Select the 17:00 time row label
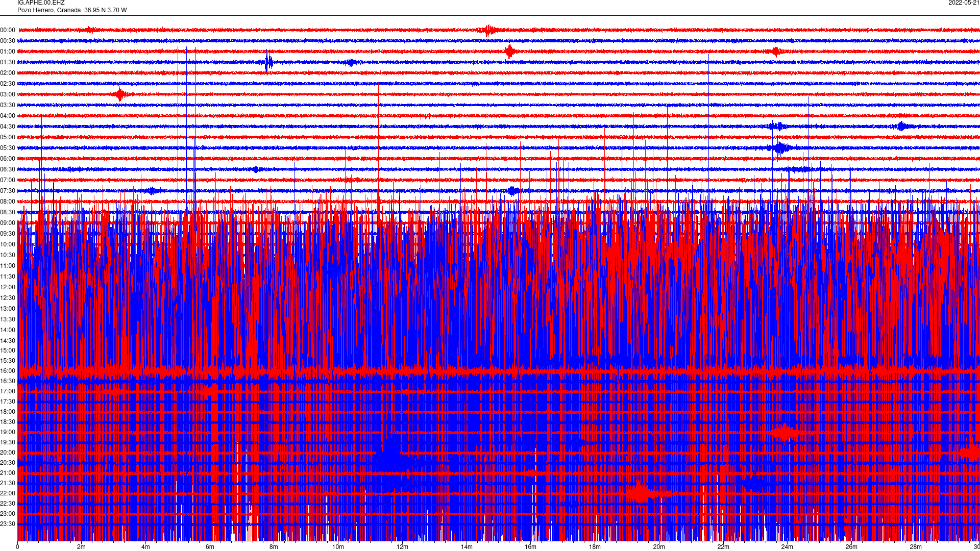This screenshot has width=980, height=551. [8, 391]
